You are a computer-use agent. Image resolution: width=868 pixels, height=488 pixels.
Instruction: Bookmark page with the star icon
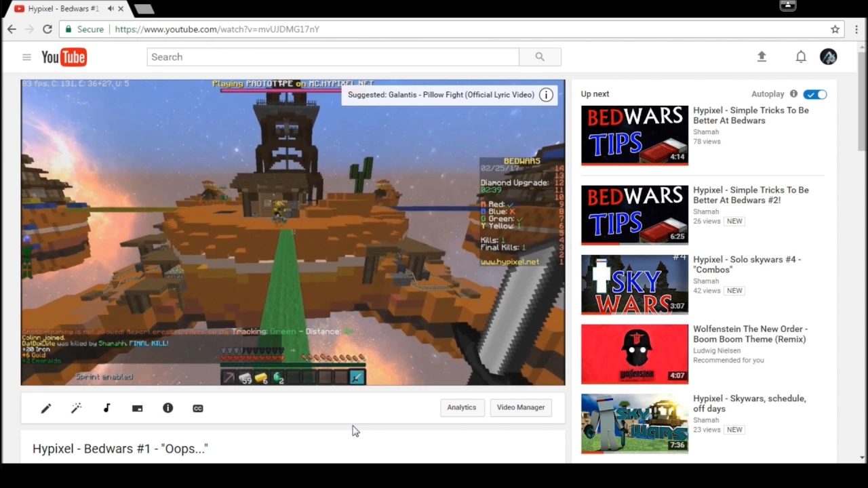(x=835, y=29)
